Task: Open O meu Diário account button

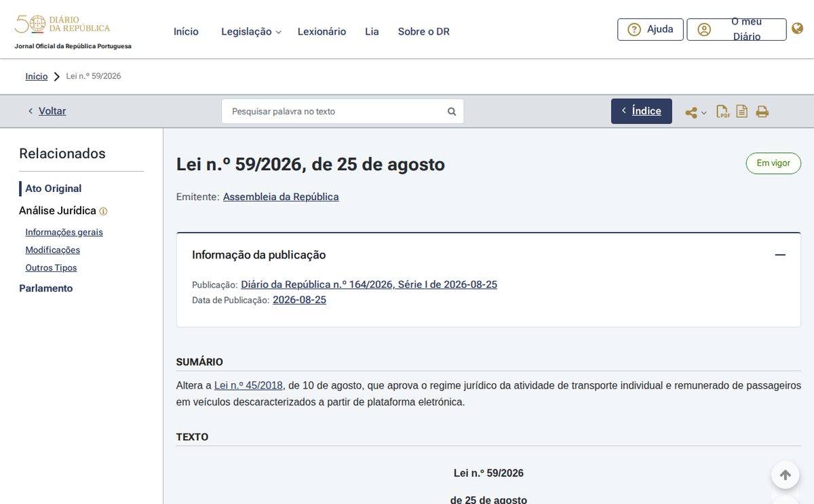Action: [x=737, y=29]
